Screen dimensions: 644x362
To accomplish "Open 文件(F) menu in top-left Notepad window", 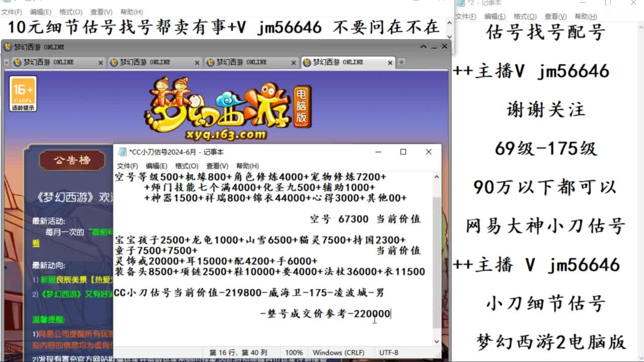I will 12,12.
